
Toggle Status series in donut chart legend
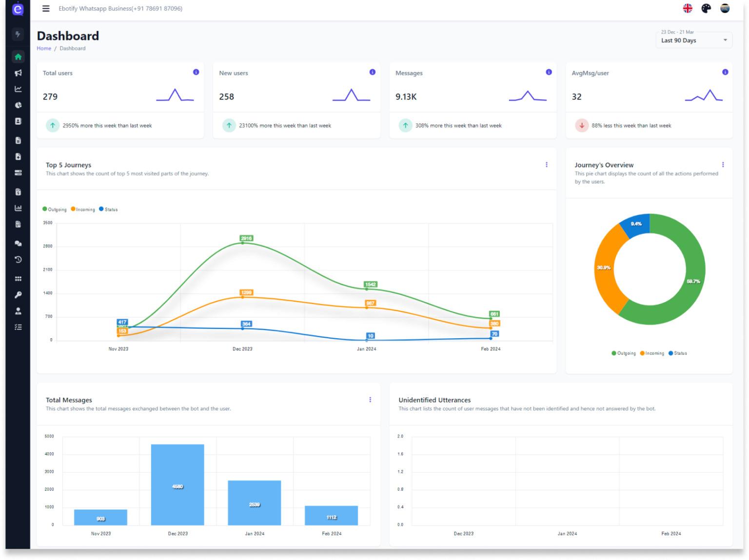(678, 353)
